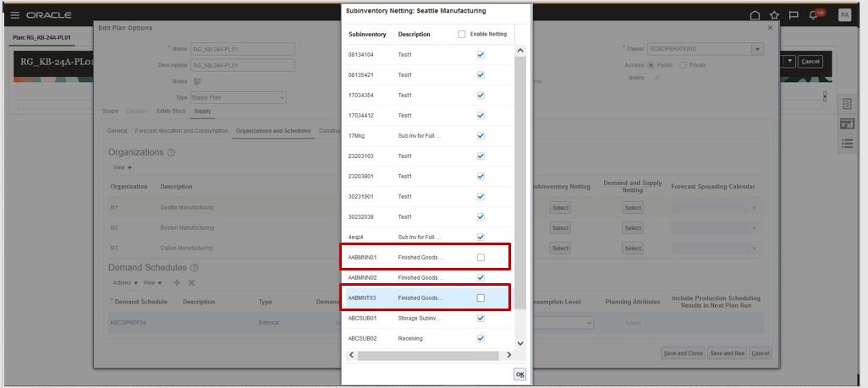Open Organizations help question icon
The width and height of the screenshot is (868, 388).
(x=171, y=152)
